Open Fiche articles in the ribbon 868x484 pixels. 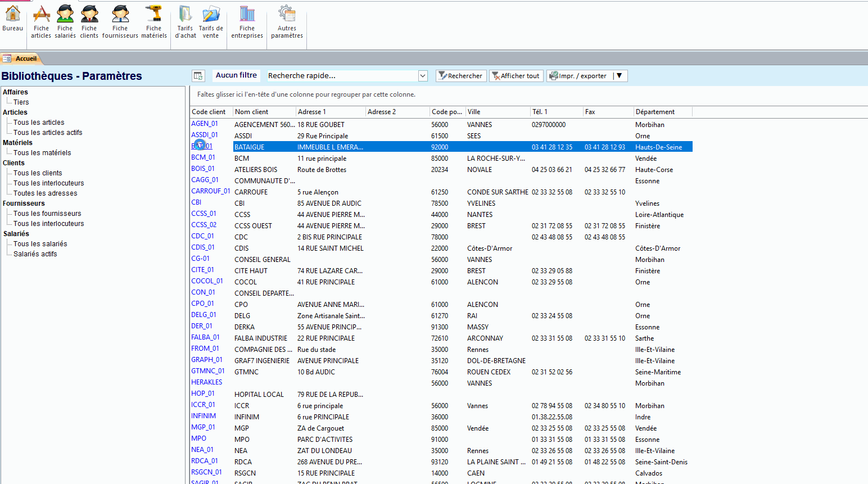click(x=41, y=21)
